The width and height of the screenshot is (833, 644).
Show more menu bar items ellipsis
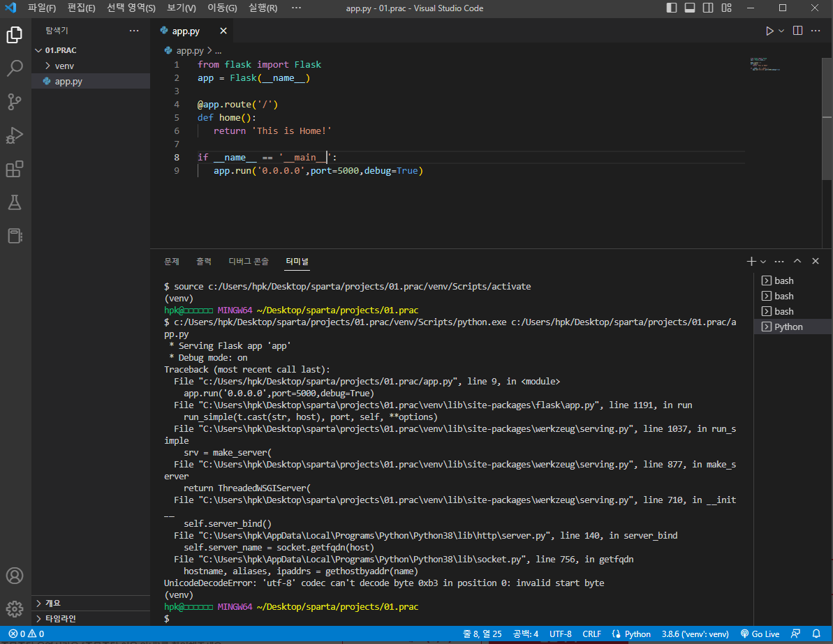[297, 8]
